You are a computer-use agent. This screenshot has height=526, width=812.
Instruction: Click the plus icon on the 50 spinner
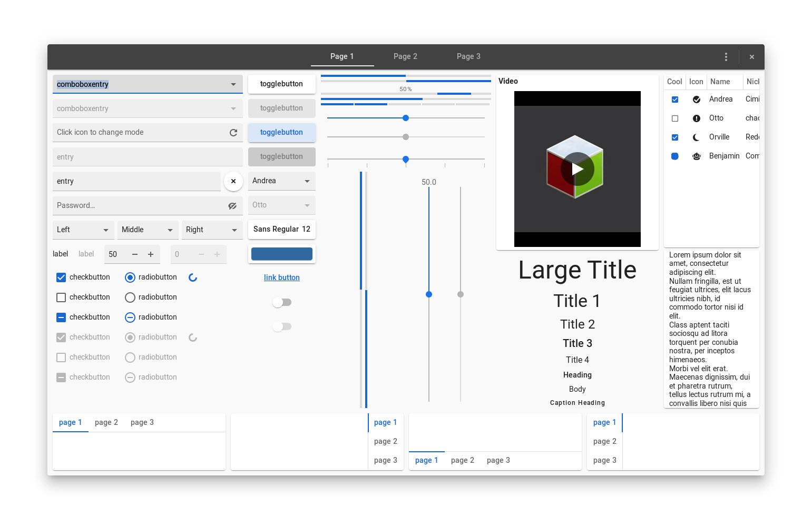[x=151, y=254]
